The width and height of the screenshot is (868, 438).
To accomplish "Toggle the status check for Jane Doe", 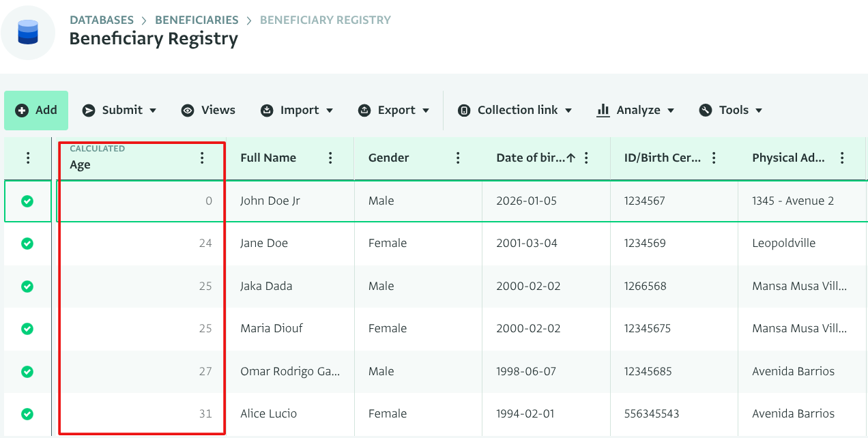I will pos(27,244).
